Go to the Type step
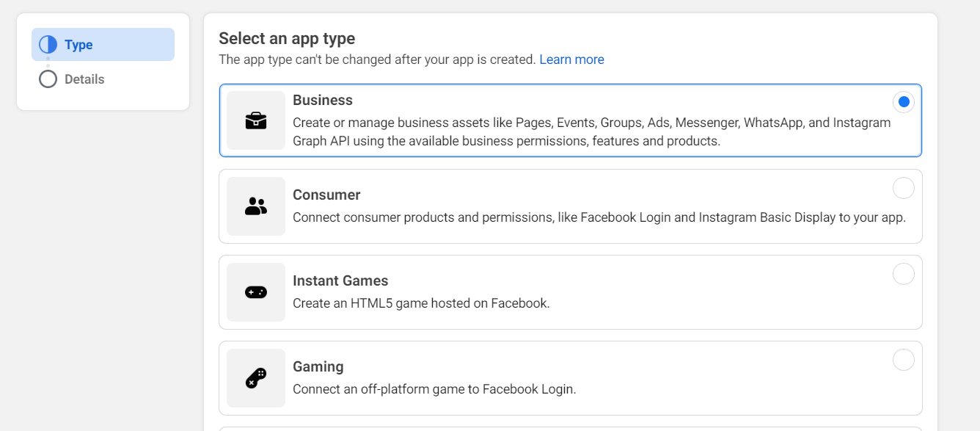 point(78,45)
